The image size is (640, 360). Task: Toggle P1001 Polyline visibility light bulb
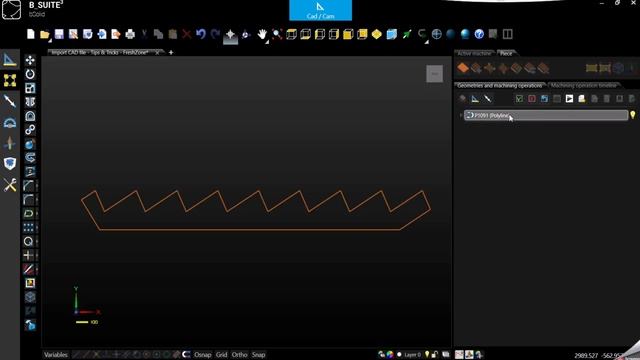click(633, 115)
